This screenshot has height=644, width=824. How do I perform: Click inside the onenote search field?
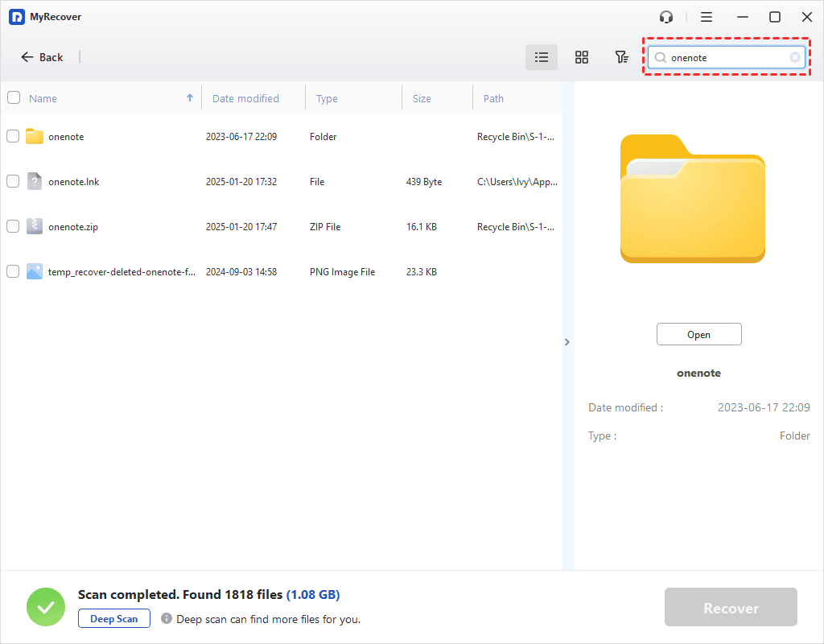724,57
